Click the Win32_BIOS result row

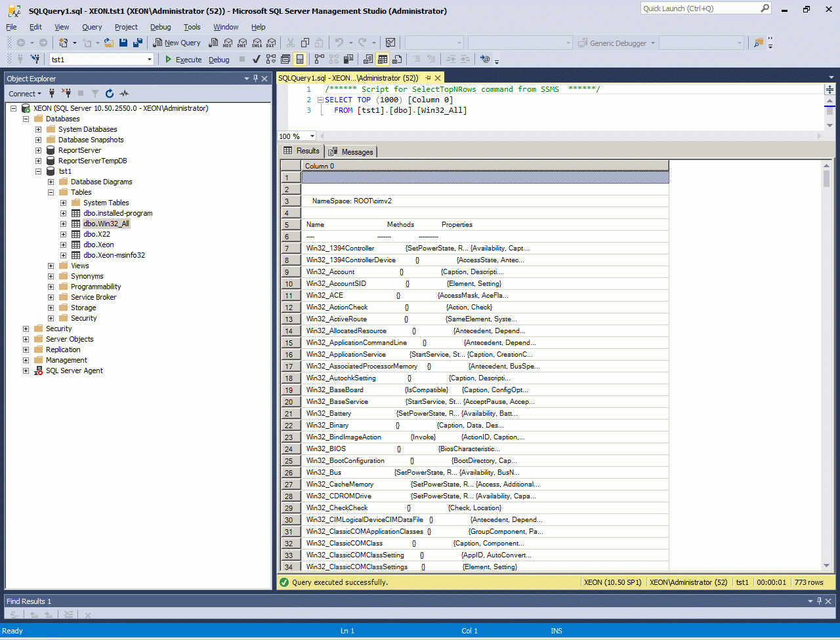coord(485,449)
